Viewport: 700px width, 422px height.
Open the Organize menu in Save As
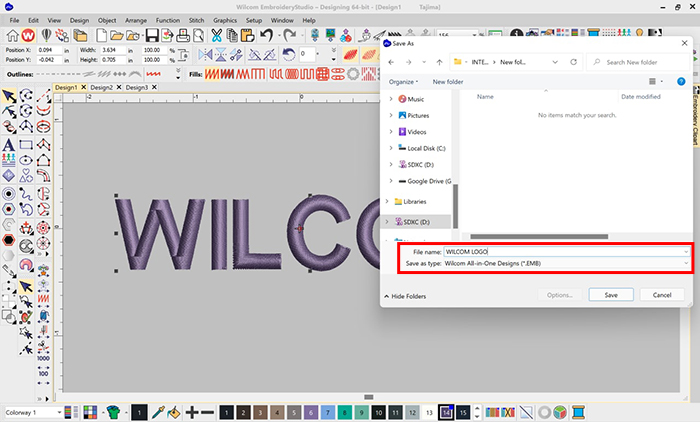tap(403, 82)
